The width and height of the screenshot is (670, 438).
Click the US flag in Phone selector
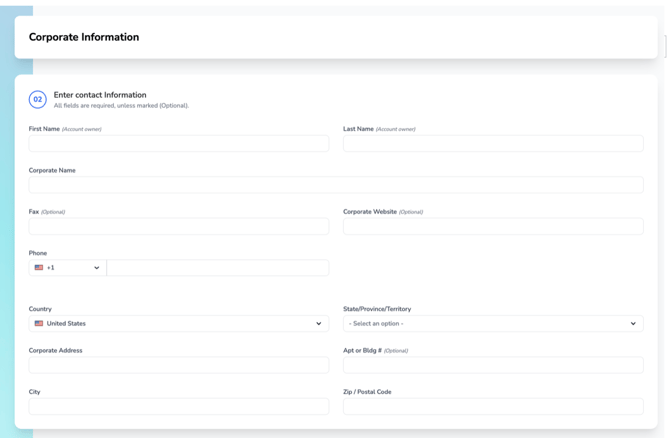pyautogui.click(x=39, y=268)
